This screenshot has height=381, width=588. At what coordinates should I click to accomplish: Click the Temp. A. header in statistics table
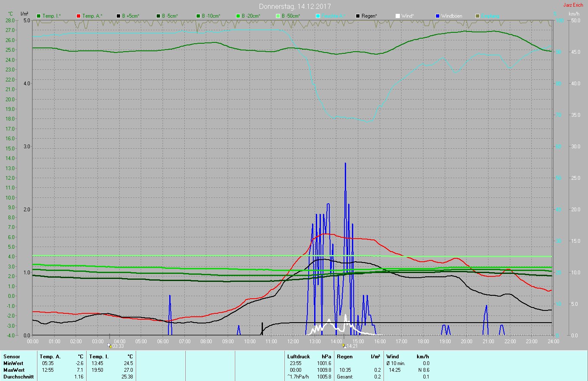pos(50,357)
